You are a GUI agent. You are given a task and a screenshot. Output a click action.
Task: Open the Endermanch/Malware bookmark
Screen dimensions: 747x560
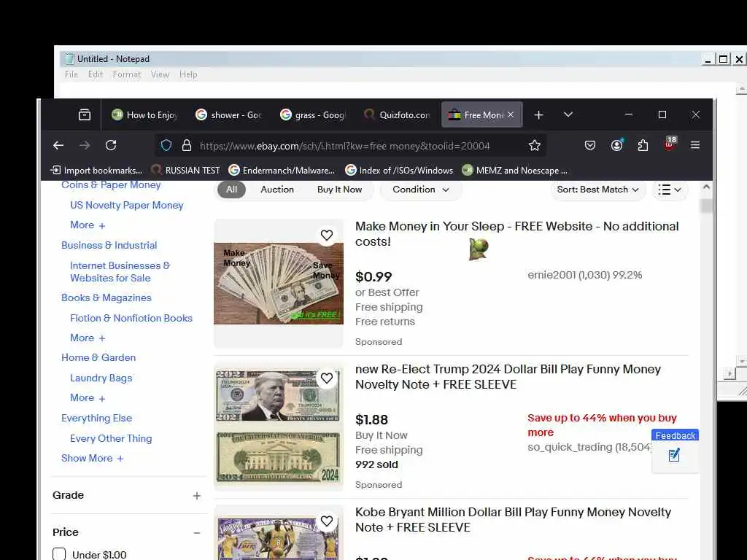tap(282, 171)
